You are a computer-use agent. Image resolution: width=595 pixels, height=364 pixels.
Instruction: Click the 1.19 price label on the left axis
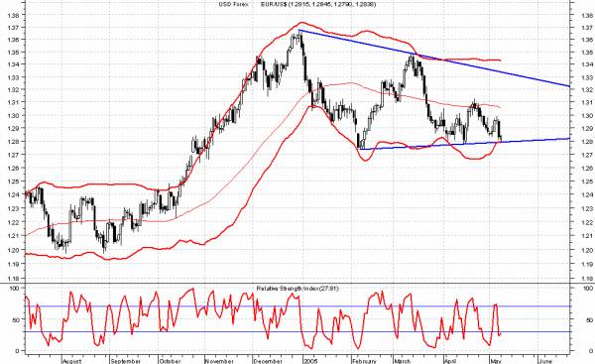[13, 264]
